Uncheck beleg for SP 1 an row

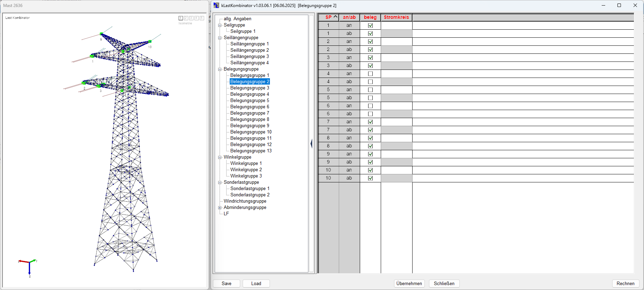point(370,26)
